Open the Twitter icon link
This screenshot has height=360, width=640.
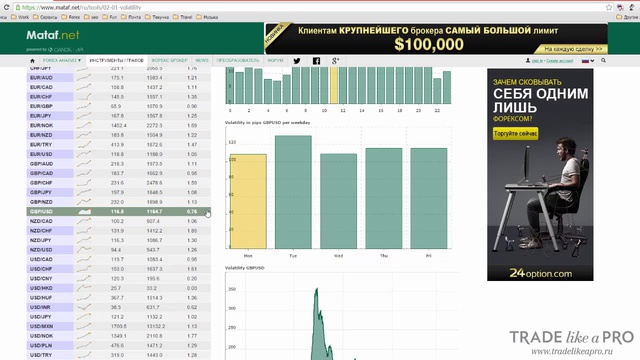[297, 61]
